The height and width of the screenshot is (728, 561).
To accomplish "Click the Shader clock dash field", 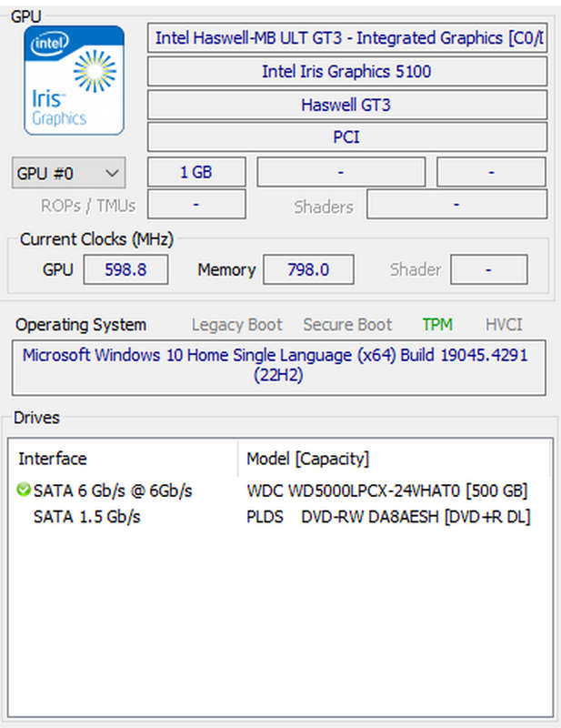I will click(488, 269).
